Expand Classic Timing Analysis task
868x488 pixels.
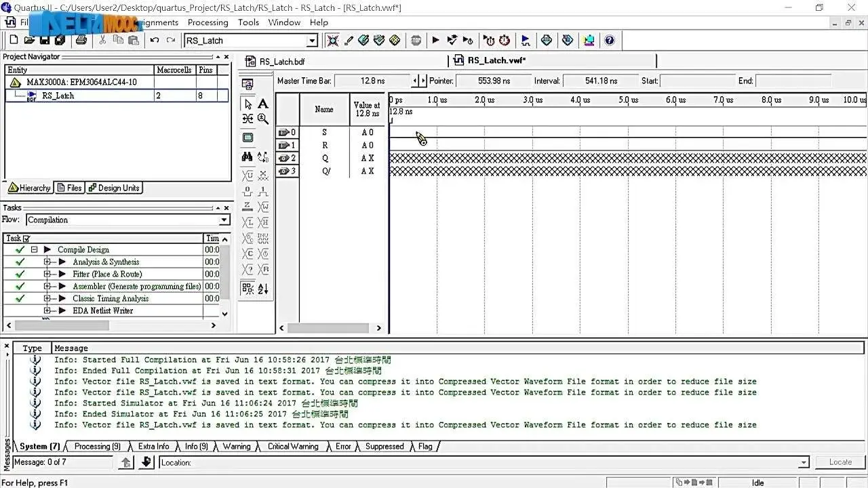pyautogui.click(x=47, y=298)
